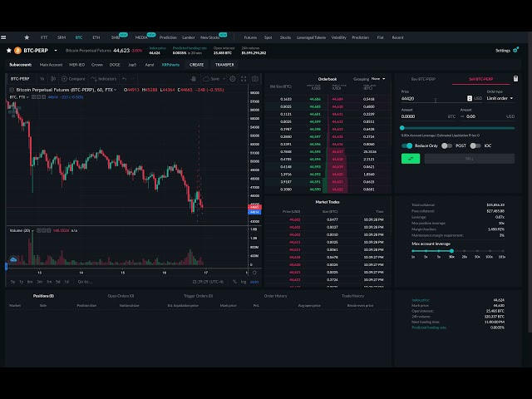Open the Recent markets menu
This screenshot has width=532, height=399.
pyautogui.click(x=397, y=37)
